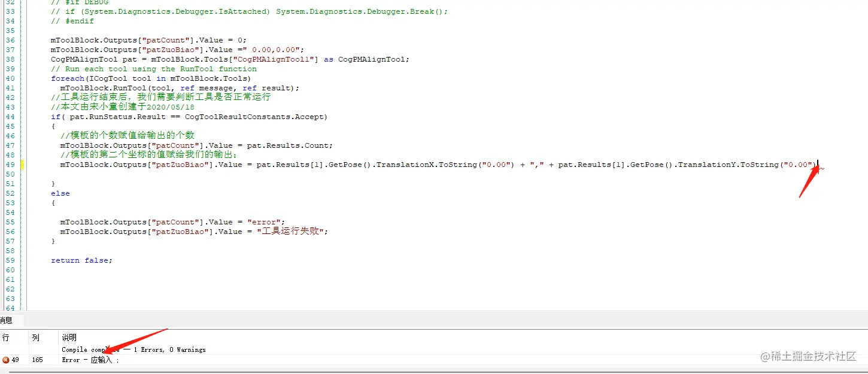Click the comment '//工具运行结束后，我们需要判断工具是否正常运行'
Screen dimensions: 868x374
click(161, 96)
